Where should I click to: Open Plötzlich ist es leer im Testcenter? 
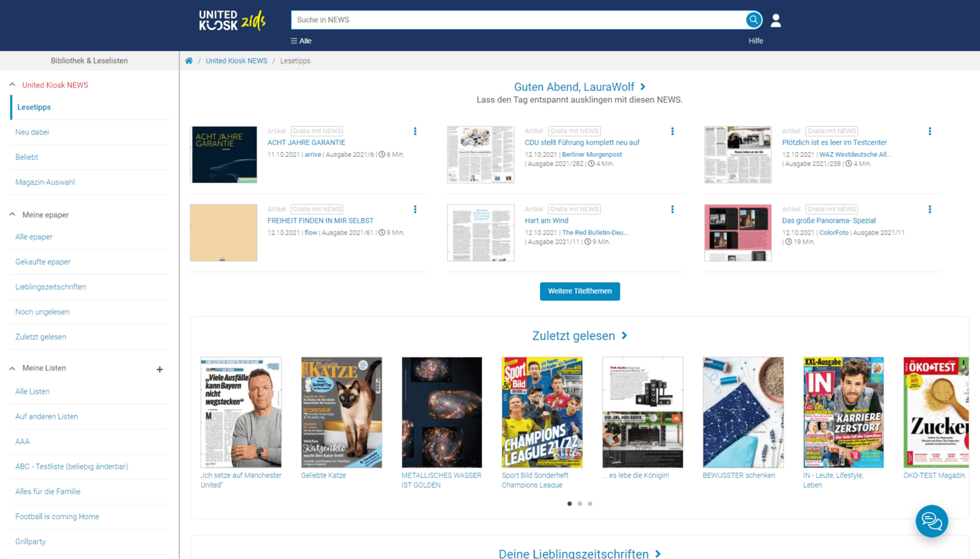834,142
